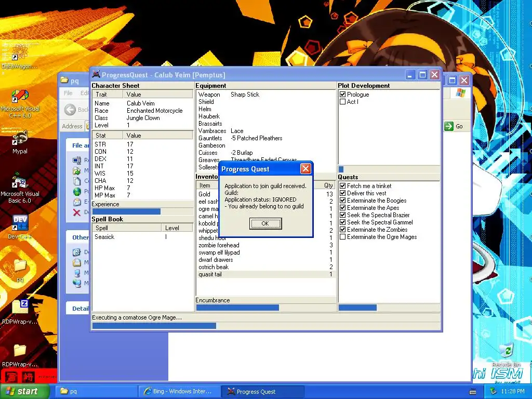The height and width of the screenshot is (399, 532).
Task: Toggle the Act I checkbox
Action: pos(343,101)
